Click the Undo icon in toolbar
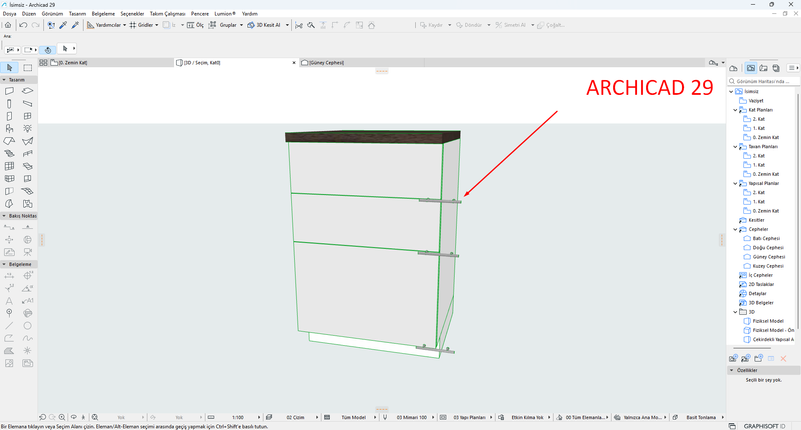This screenshot has height=430, width=801. (23, 25)
